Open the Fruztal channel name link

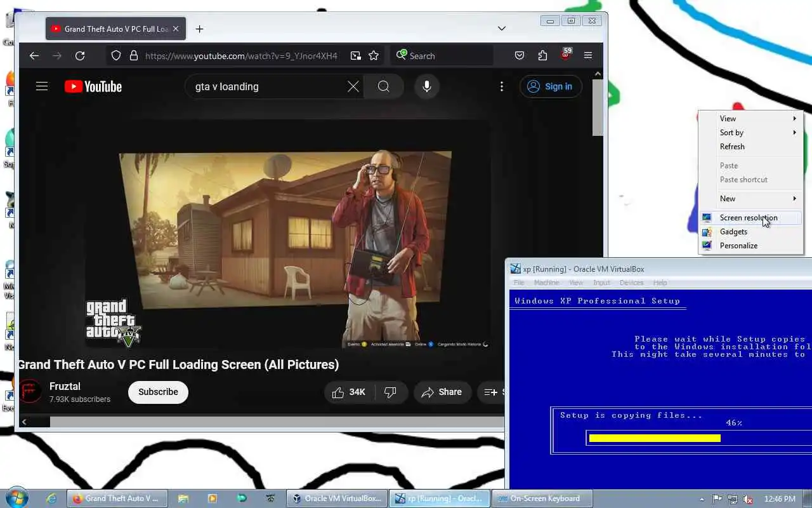click(65, 386)
